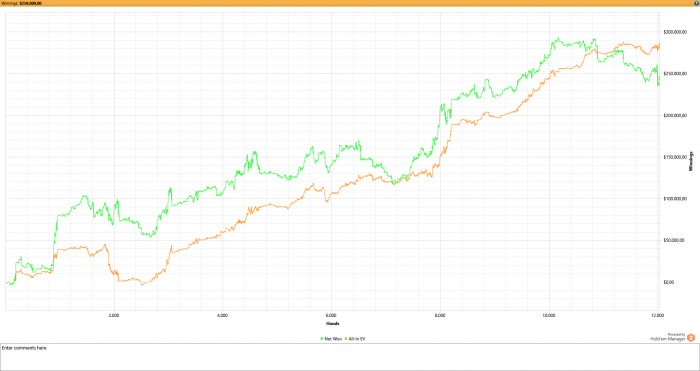Select the $300,000.00 axis label
This screenshot has height=371, width=700.
pos(674,33)
